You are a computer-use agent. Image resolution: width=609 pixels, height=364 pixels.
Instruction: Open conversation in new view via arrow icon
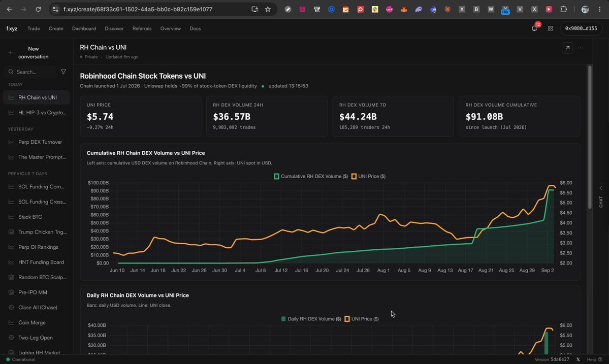click(x=567, y=48)
